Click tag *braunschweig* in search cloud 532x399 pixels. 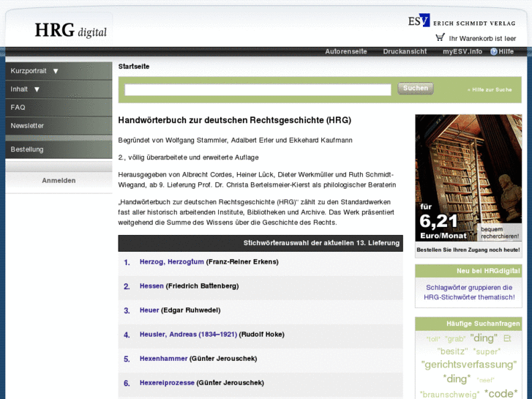[x=449, y=395]
